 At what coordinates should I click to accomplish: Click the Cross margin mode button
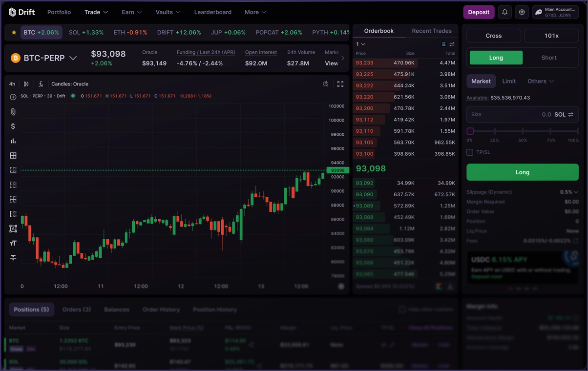pyautogui.click(x=494, y=36)
